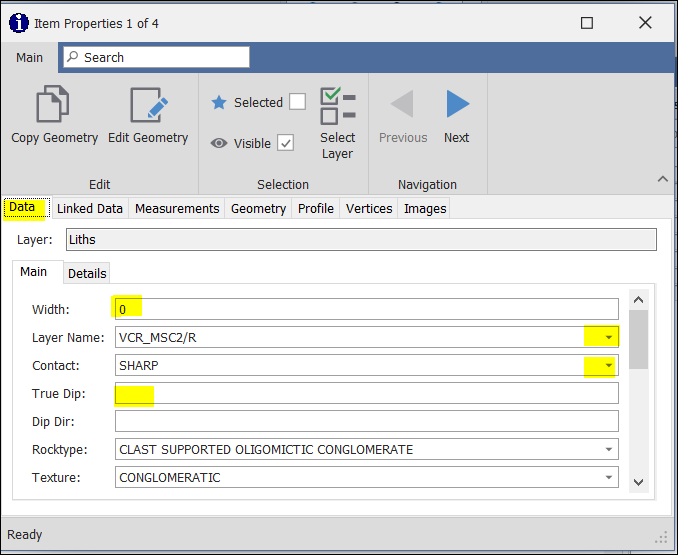
Task: Collapse the ribbon with the chevron
Action: point(662,179)
